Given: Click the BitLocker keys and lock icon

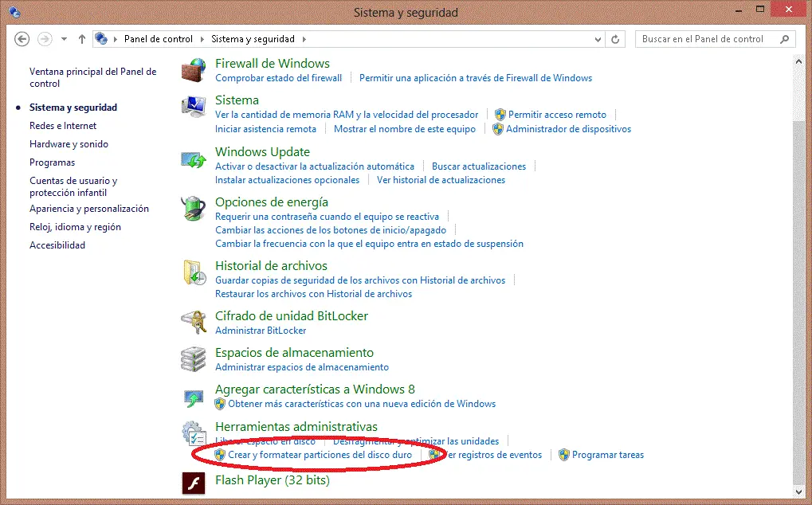Looking at the screenshot, I should tap(194, 323).
